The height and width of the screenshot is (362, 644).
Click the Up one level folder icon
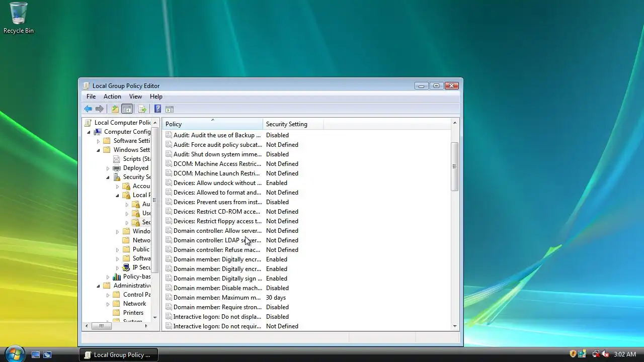(x=115, y=109)
